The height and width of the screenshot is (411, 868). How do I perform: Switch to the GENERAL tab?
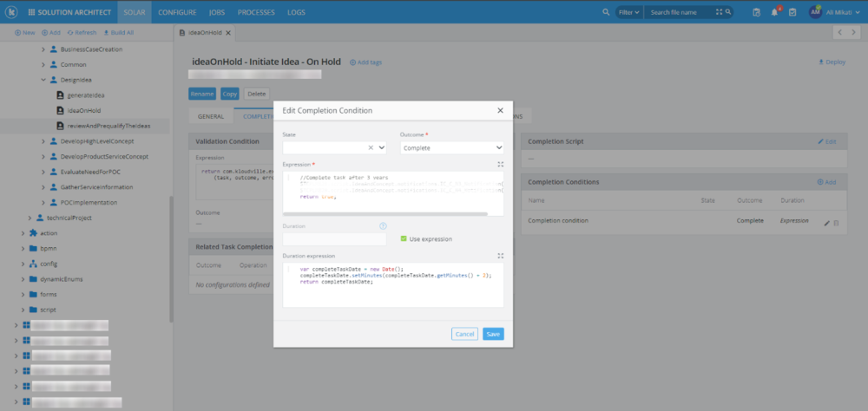click(x=211, y=117)
